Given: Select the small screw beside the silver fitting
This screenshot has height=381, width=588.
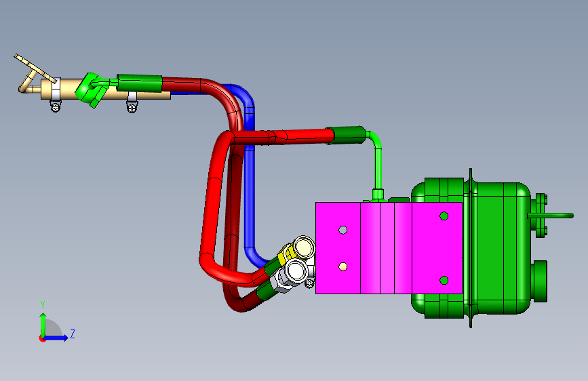Looking at the screenshot, I should click(310, 284).
